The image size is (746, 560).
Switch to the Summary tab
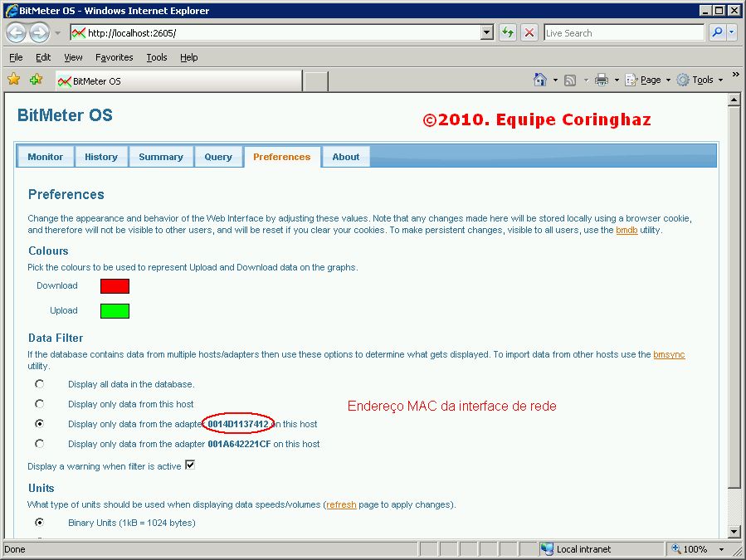pyautogui.click(x=161, y=157)
